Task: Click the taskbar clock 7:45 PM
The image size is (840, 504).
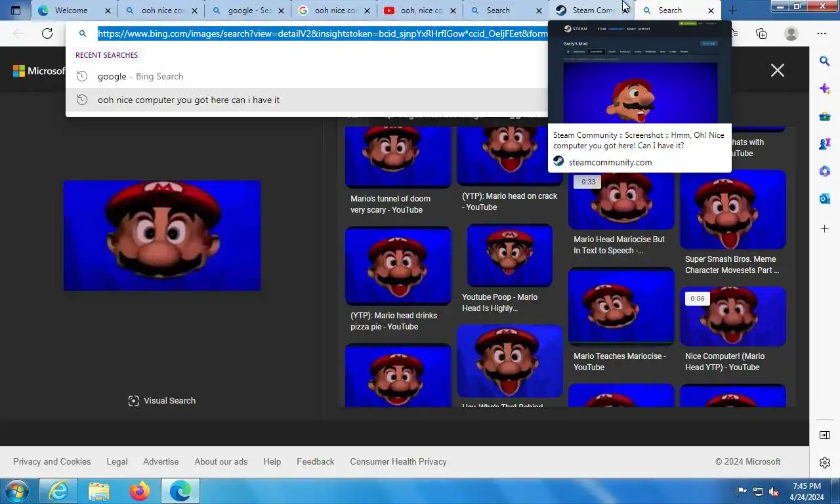Action: point(807,486)
